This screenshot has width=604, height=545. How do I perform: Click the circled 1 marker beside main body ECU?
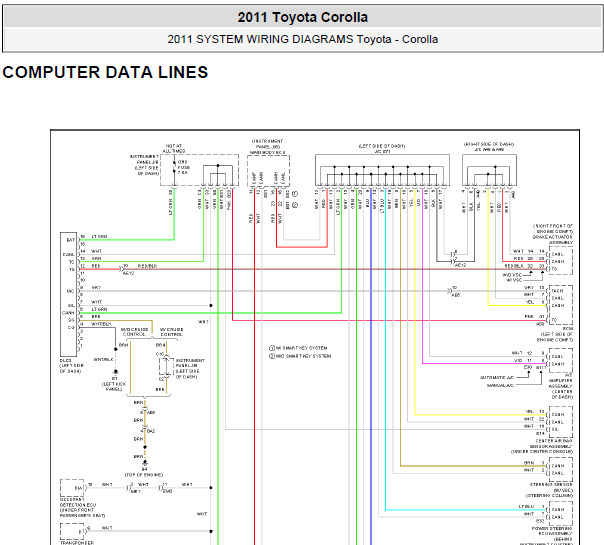point(295,193)
